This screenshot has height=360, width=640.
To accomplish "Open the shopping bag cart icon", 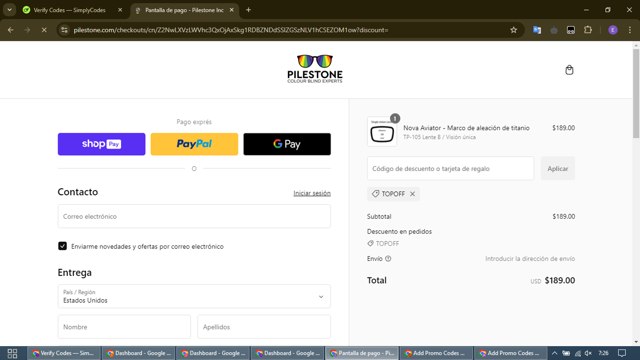I will (569, 70).
